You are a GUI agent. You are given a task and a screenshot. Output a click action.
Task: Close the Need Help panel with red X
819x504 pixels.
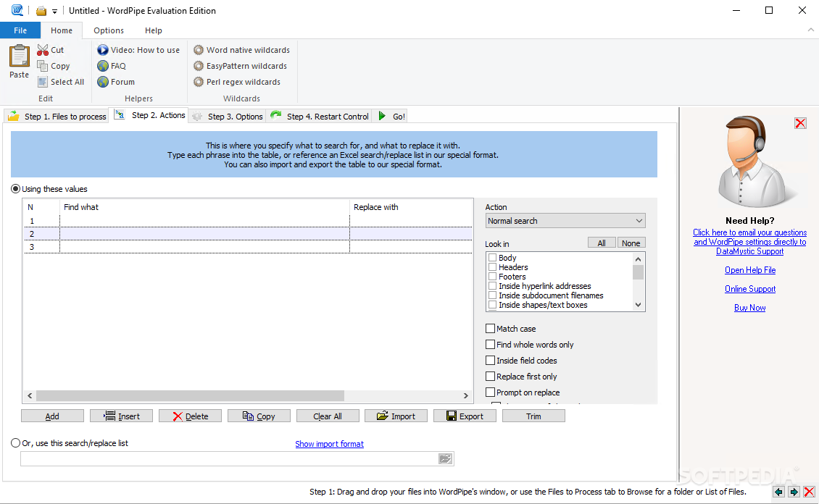pyautogui.click(x=800, y=123)
